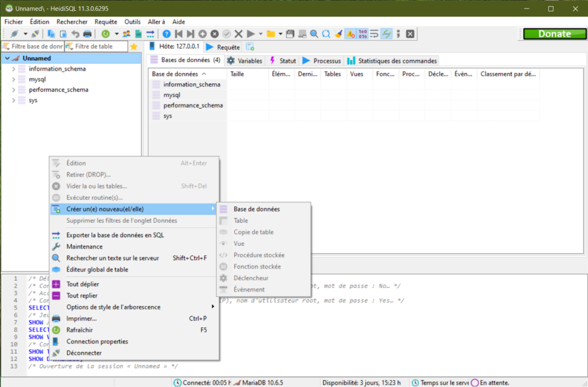Click the Undo arrow icon in the toolbar
The width and height of the screenshot is (588, 387).
(75, 34)
